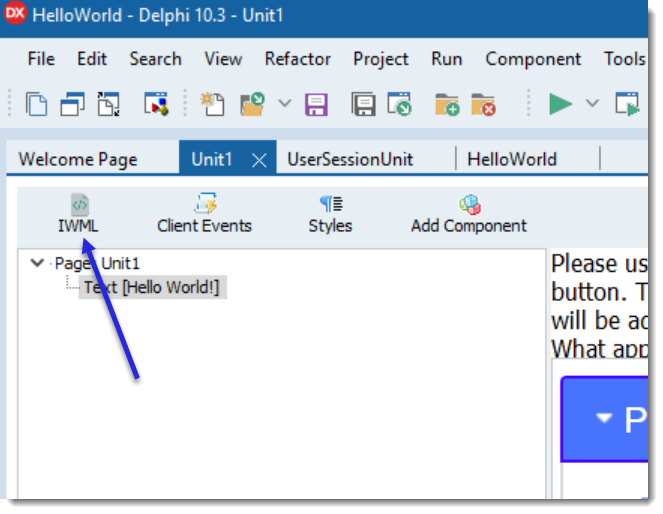The height and width of the screenshot is (514, 663).
Task: Click the Save All toolbar icon
Action: pos(363,103)
